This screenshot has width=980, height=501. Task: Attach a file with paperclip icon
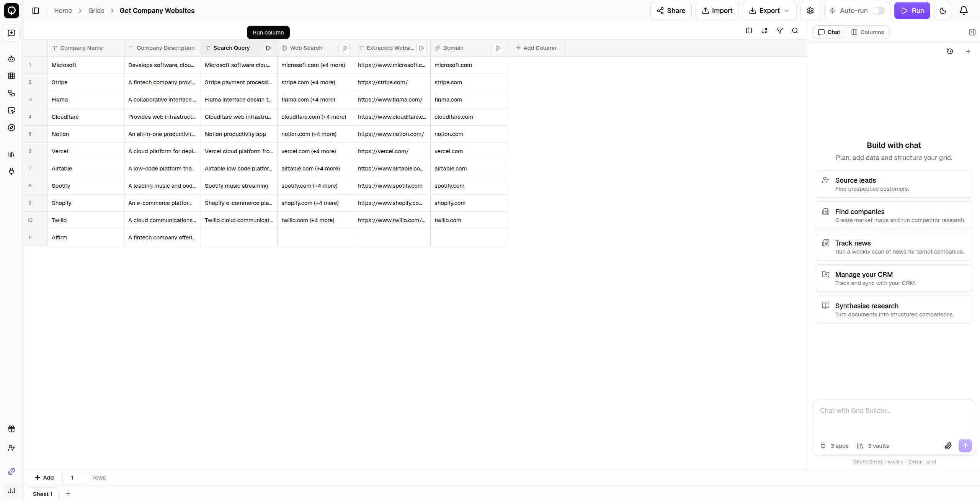tap(948, 446)
